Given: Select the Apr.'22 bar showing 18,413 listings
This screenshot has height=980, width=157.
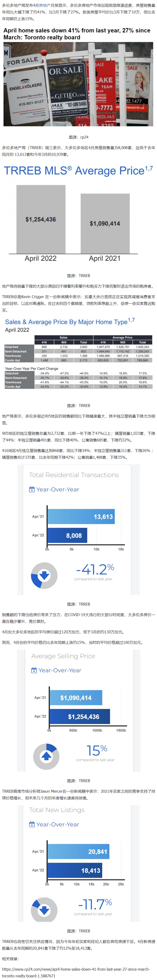Looking at the screenshot, I should [74, 870].
